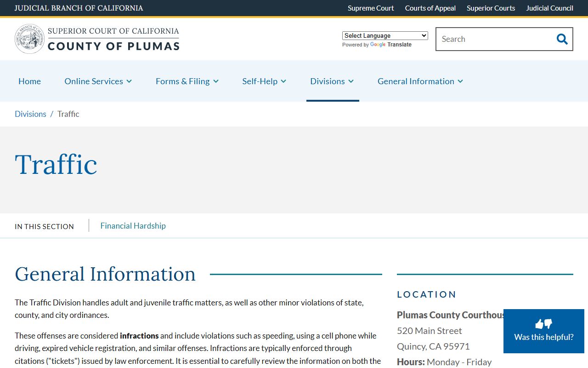The width and height of the screenshot is (588, 368).
Task: Click the 'Was this helpful?' button
Action: [544, 331]
